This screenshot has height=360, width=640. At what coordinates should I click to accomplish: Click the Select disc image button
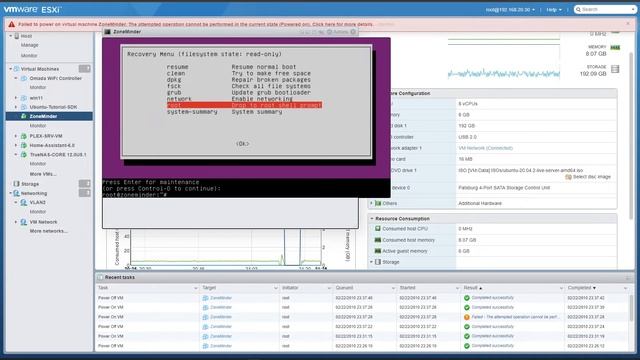(x=588, y=177)
